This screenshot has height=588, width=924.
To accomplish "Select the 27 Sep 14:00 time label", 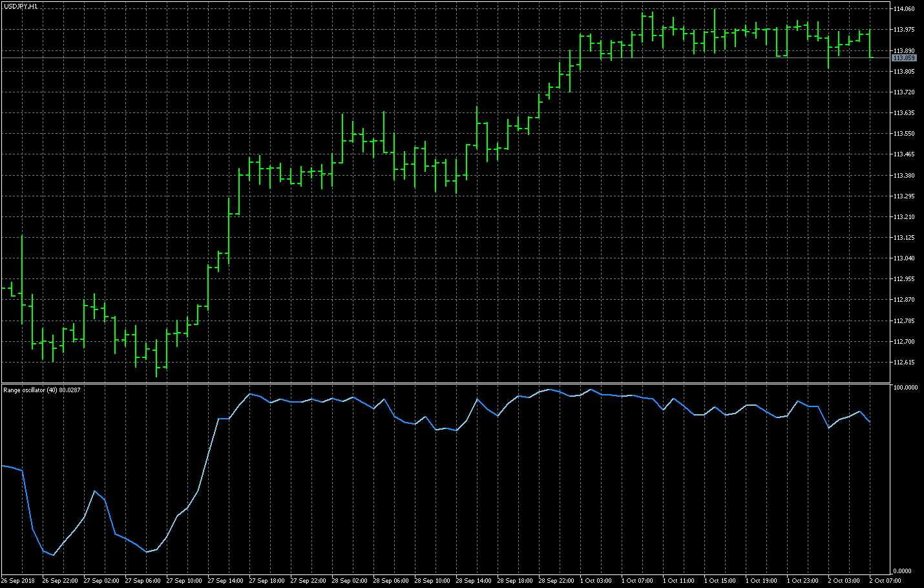I will pyautogui.click(x=226, y=581).
